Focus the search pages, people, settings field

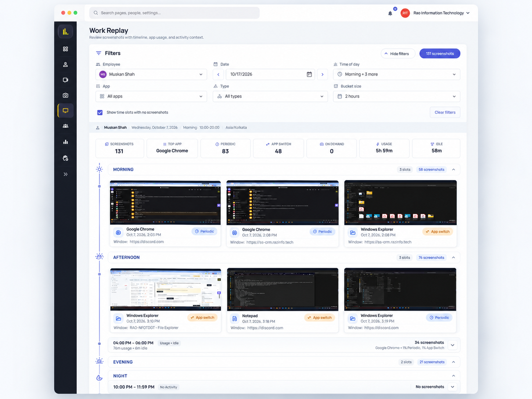tap(175, 13)
